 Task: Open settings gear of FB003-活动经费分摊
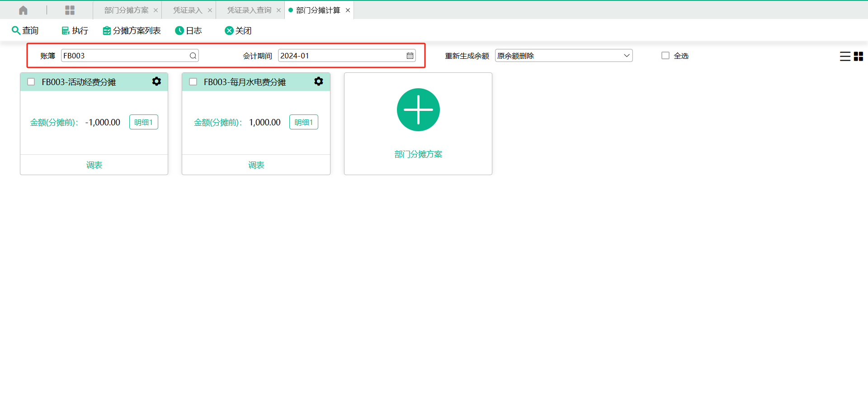click(156, 81)
